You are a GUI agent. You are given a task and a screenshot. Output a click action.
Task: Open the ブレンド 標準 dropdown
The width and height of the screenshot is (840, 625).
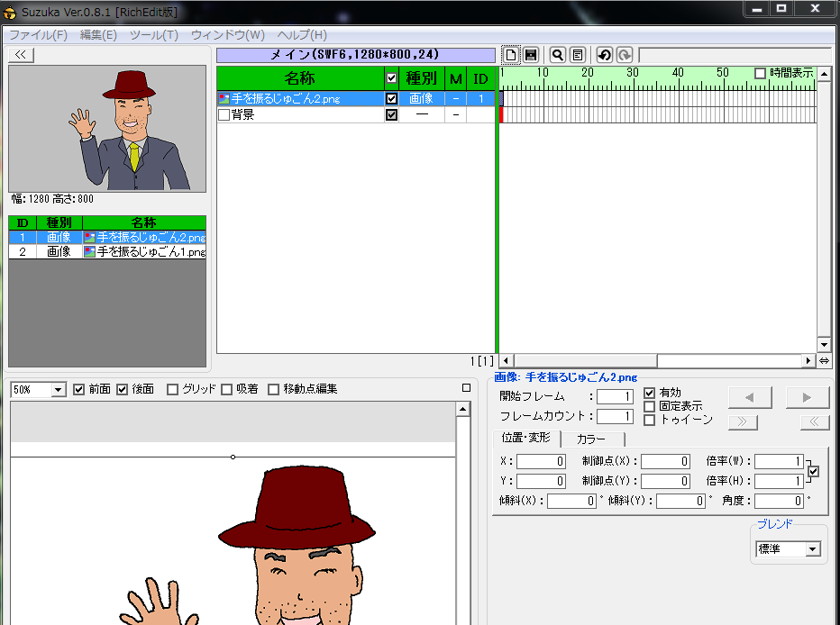(813, 549)
